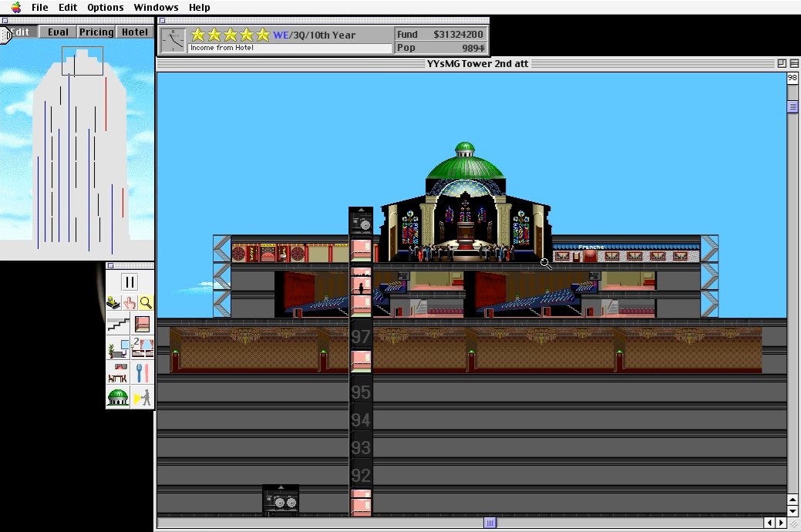This screenshot has width=801, height=532.
Task: Choose the twin hotel room tool
Action: point(143,348)
